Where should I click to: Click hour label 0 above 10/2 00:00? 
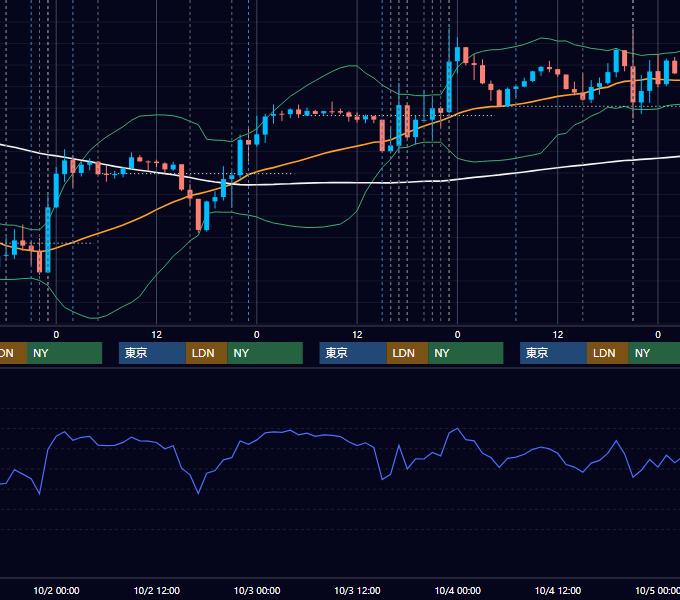pyautogui.click(x=56, y=335)
